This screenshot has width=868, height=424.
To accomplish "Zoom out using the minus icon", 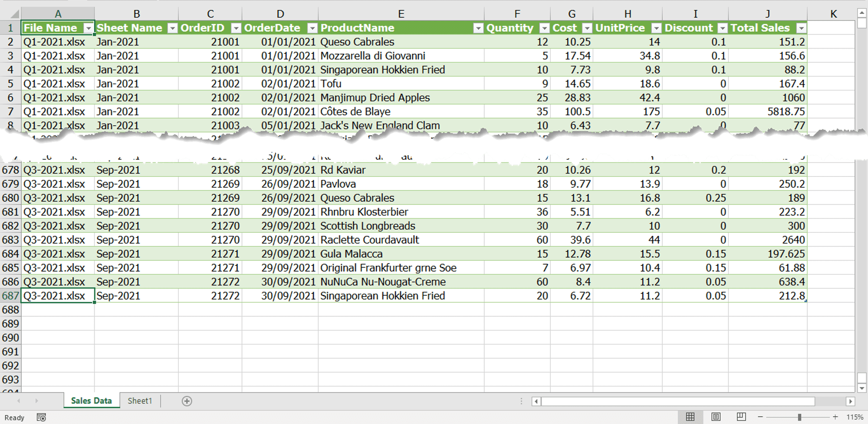I will [x=760, y=416].
